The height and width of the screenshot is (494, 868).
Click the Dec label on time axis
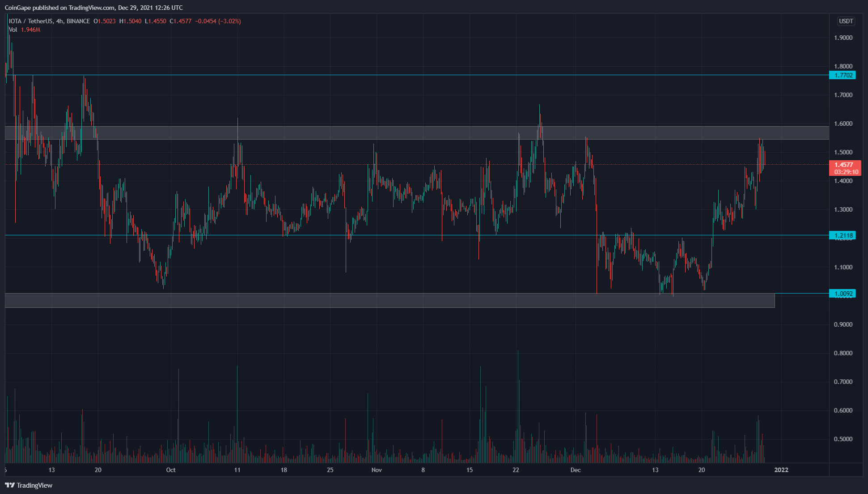pyautogui.click(x=576, y=470)
